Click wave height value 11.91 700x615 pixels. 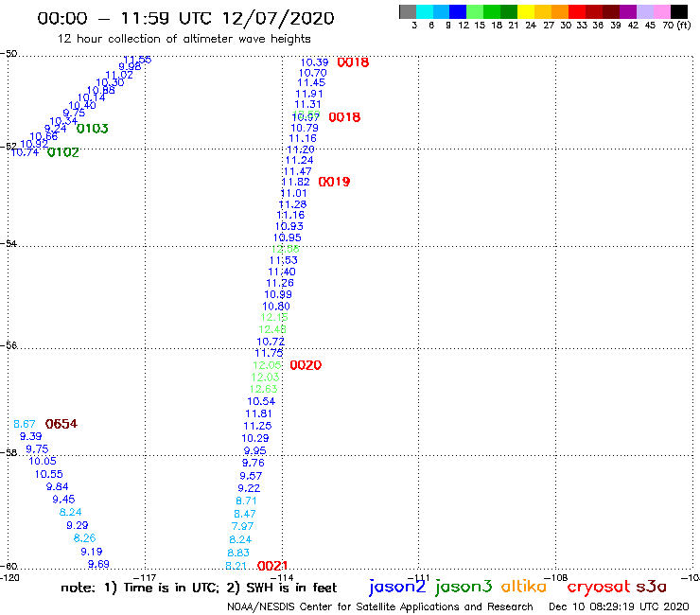click(309, 95)
